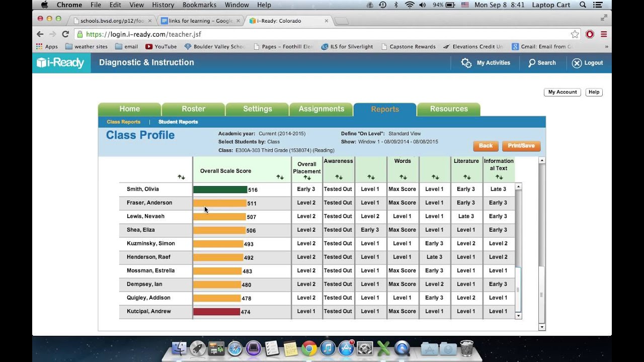Open Student Reports sub-tab
This screenshot has height=362, width=644.
(x=178, y=122)
